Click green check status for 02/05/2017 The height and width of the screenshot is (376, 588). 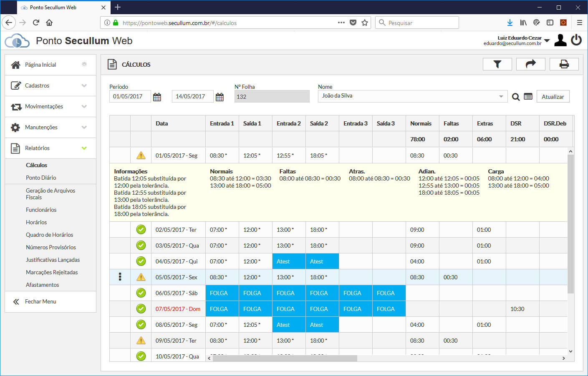[x=141, y=230]
